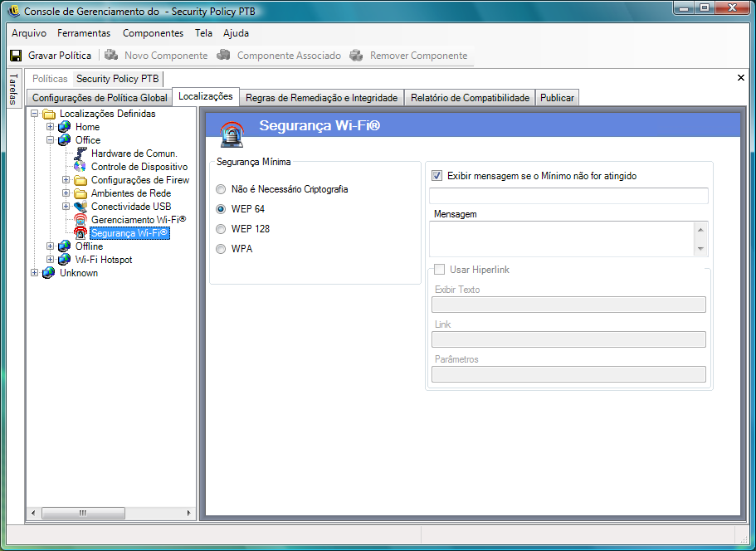Click the Hardware de Comun. icon
756x551 pixels.
[x=80, y=154]
